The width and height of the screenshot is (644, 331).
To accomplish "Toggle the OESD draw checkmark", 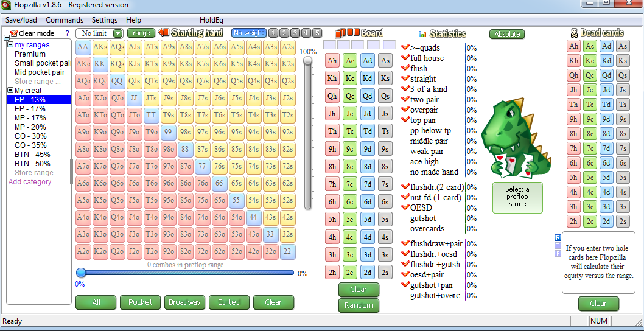I will pyautogui.click(x=405, y=207).
